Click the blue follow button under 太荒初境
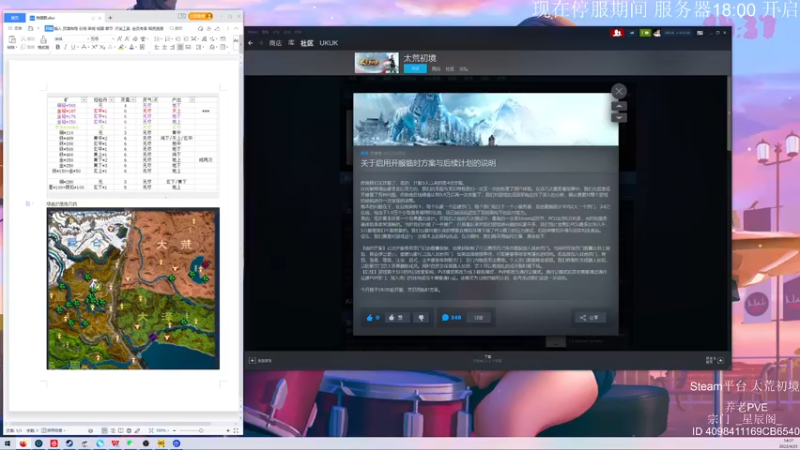The image size is (800, 450). pos(415,68)
